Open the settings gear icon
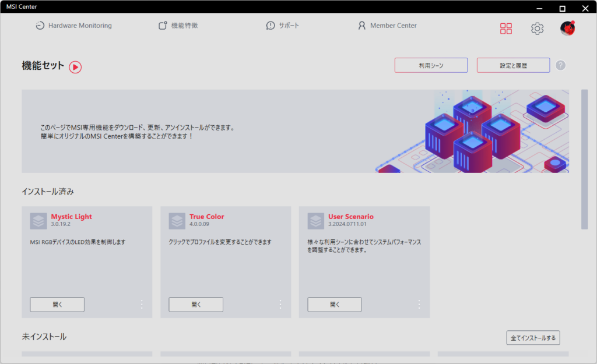 click(537, 29)
